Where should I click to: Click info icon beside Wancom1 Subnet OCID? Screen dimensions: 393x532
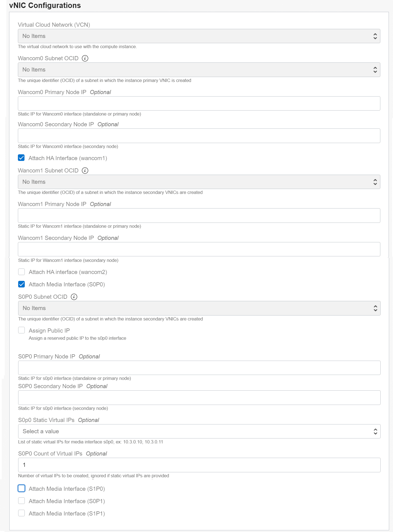tap(85, 171)
